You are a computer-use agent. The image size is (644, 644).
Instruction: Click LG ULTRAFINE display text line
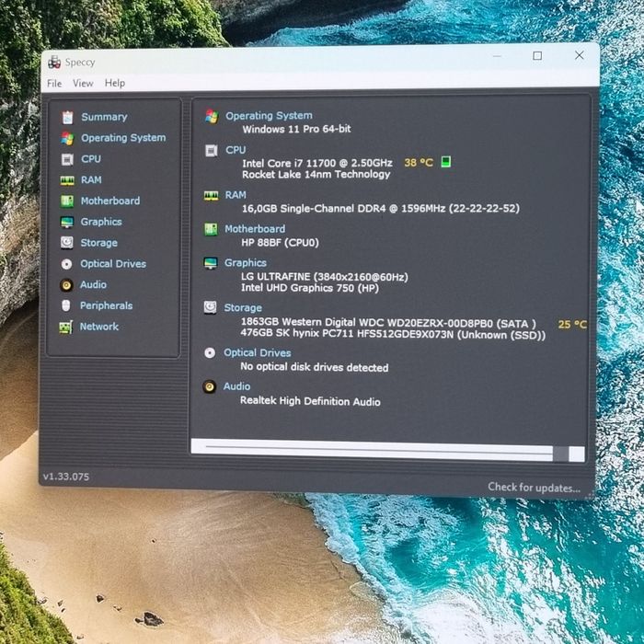325,277
